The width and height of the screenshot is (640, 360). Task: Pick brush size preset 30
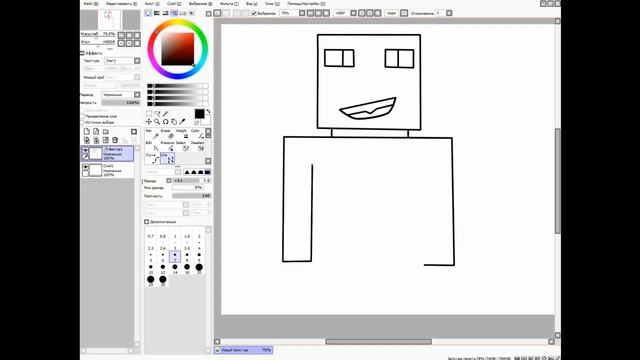click(163, 281)
